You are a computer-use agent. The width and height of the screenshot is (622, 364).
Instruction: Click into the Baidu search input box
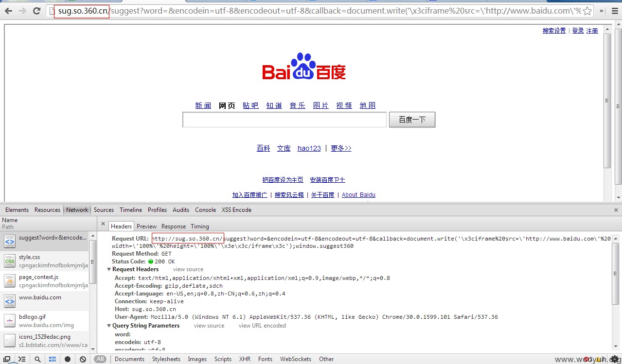click(x=284, y=120)
